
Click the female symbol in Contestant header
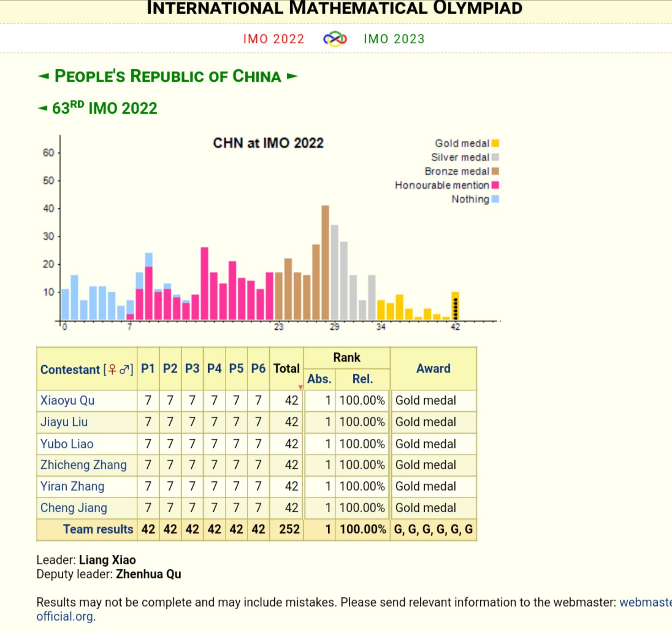[x=112, y=369]
